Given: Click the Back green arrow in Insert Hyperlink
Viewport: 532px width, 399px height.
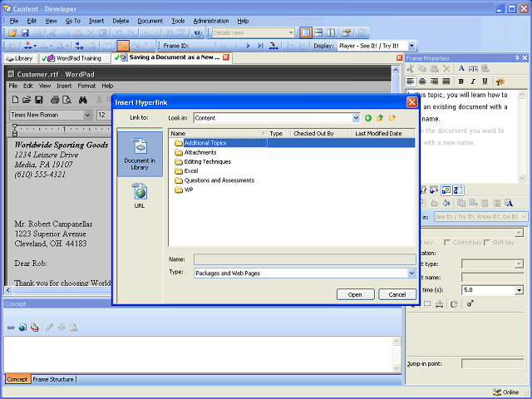Looking at the screenshot, I should coord(368,118).
